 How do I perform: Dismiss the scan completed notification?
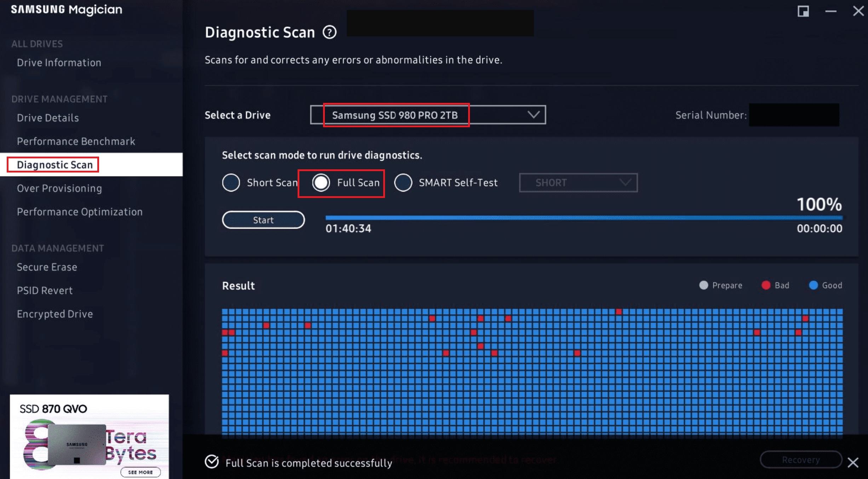853,462
